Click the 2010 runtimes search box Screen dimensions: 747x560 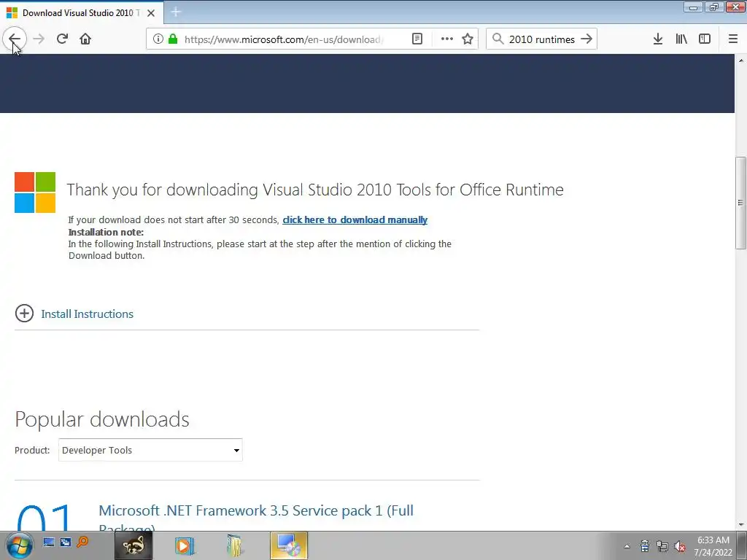point(542,39)
